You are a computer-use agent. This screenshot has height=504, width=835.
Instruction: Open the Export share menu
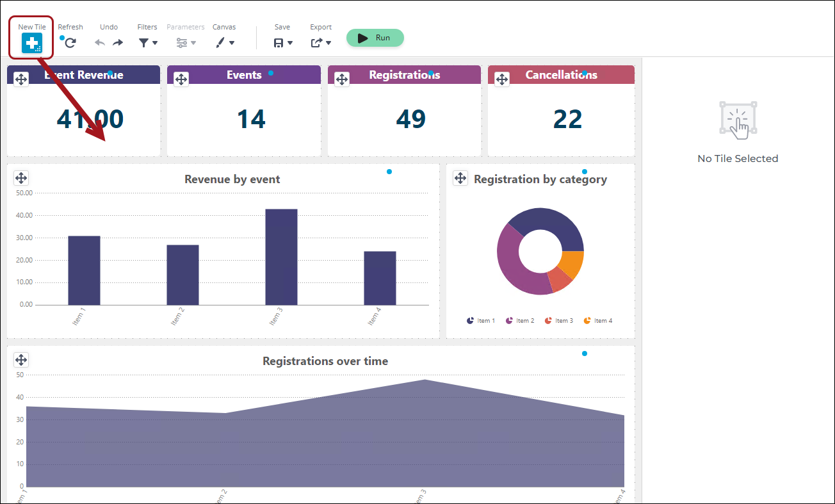coord(321,43)
